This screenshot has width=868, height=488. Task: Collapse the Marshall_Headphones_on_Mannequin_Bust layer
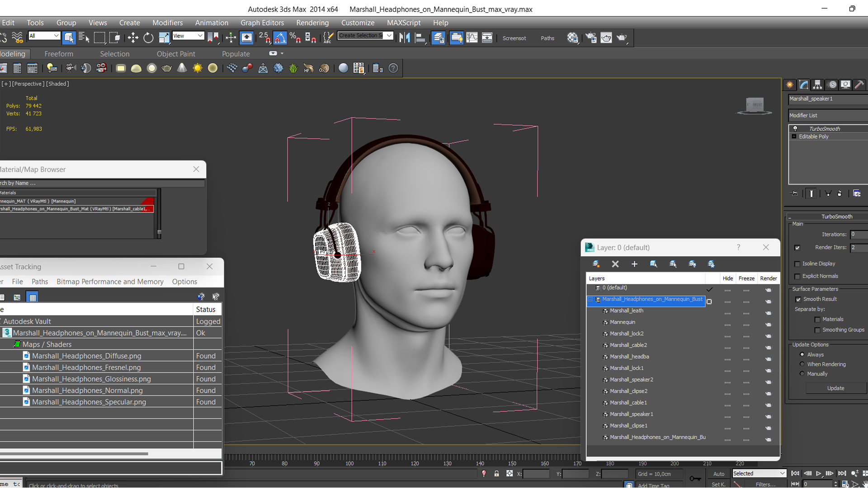click(x=590, y=300)
